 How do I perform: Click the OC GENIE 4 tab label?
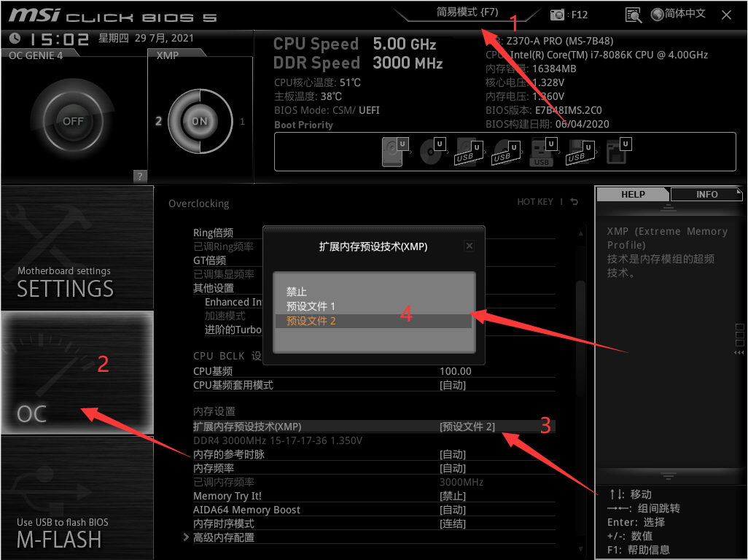[36, 55]
